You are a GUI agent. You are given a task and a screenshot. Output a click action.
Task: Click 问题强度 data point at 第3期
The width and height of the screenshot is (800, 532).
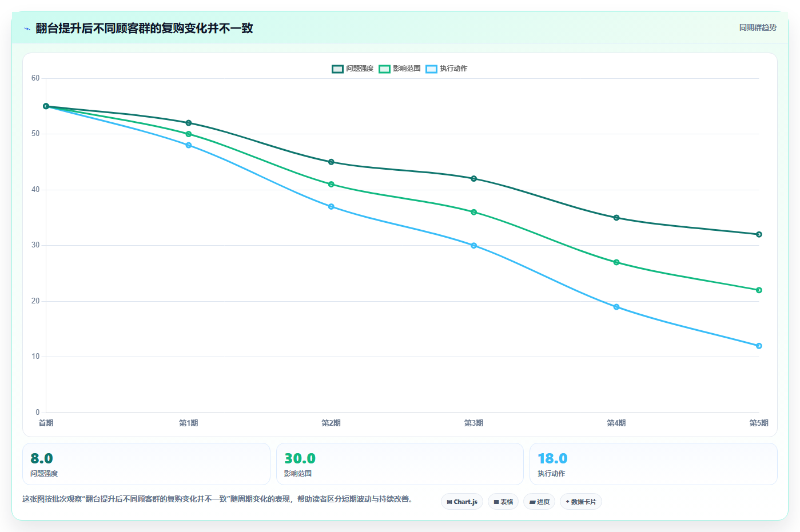click(x=474, y=179)
